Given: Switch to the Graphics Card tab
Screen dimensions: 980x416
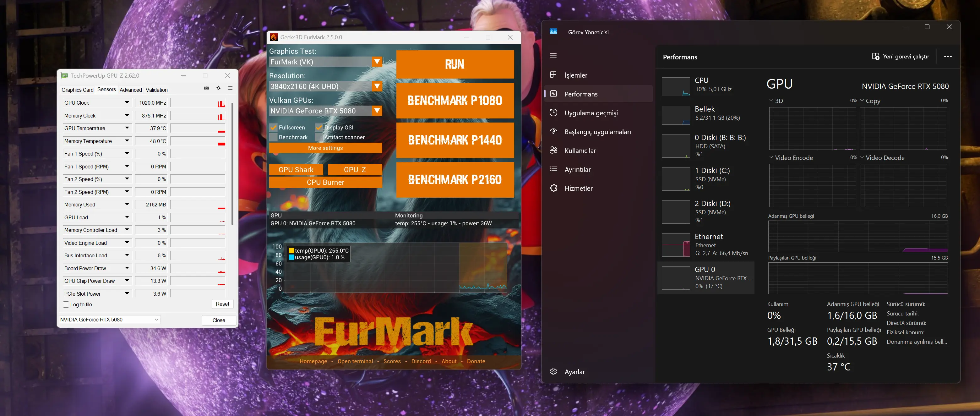Looking at the screenshot, I should coord(77,90).
